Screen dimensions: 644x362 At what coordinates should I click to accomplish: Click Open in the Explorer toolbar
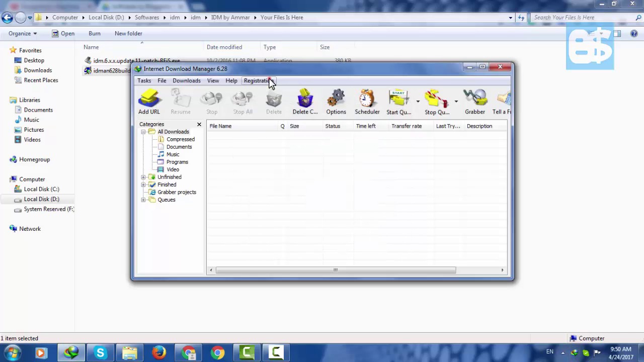pos(63,33)
